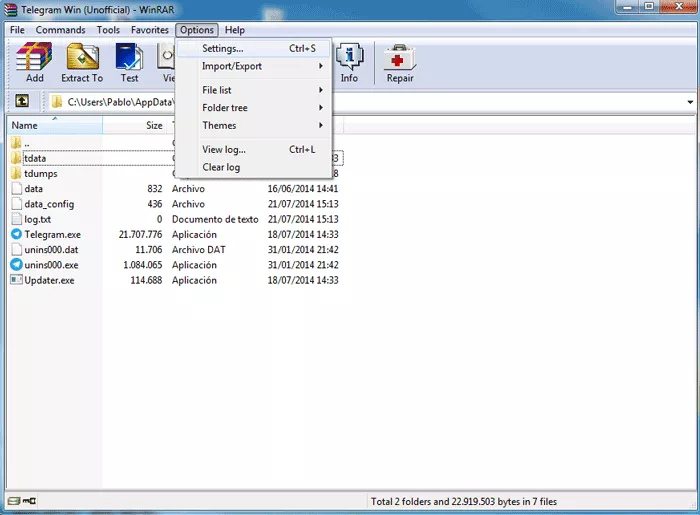Choose Settings... from Options menu

pyautogui.click(x=254, y=48)
